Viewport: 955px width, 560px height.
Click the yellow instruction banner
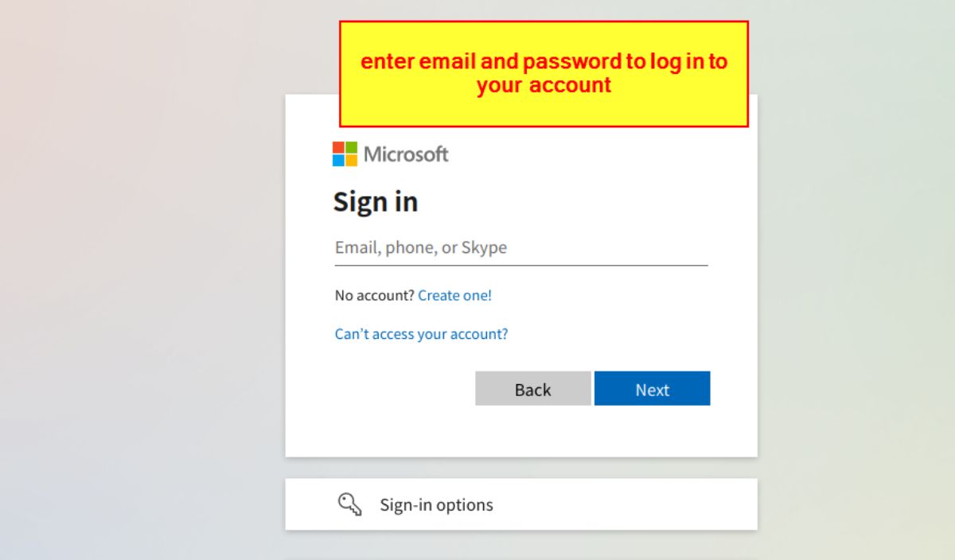click(x=544, y=72)
